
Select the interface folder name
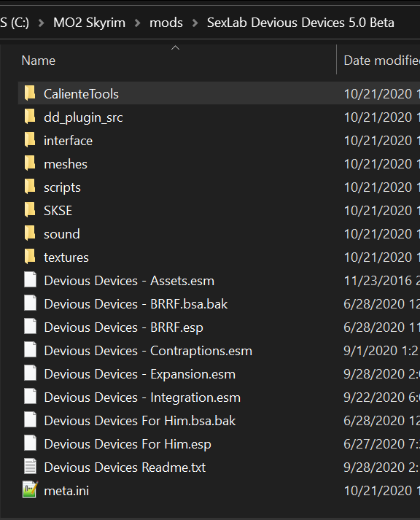pos(68,141)
